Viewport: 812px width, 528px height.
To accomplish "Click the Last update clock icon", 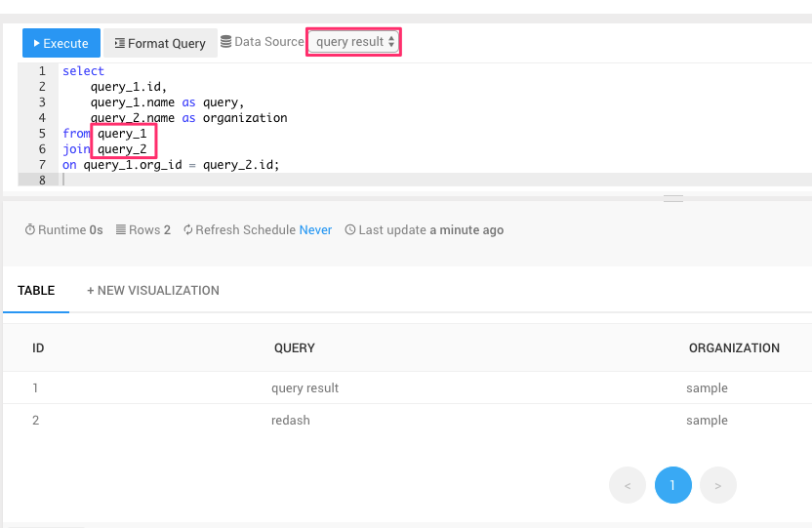I will 350,230.
